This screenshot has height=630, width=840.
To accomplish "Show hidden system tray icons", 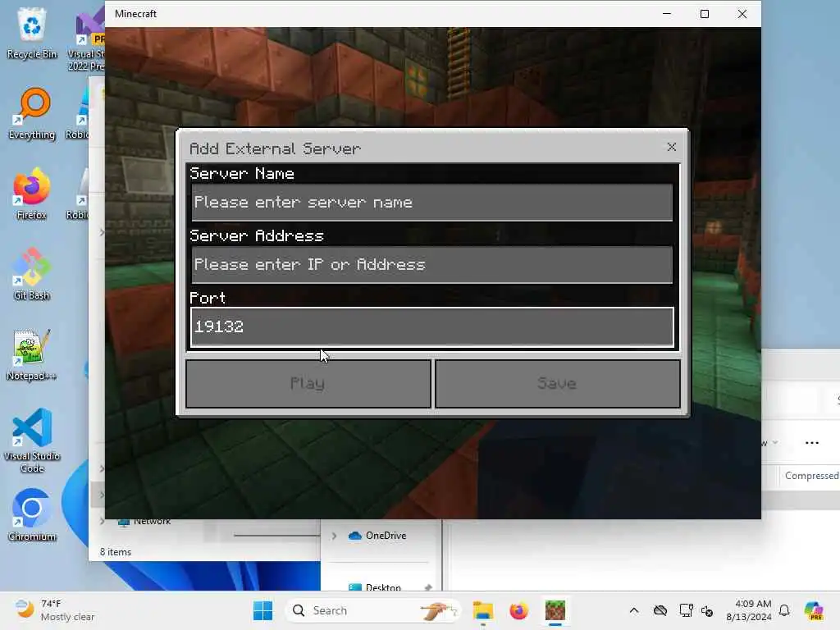I will tap(634, 610).
